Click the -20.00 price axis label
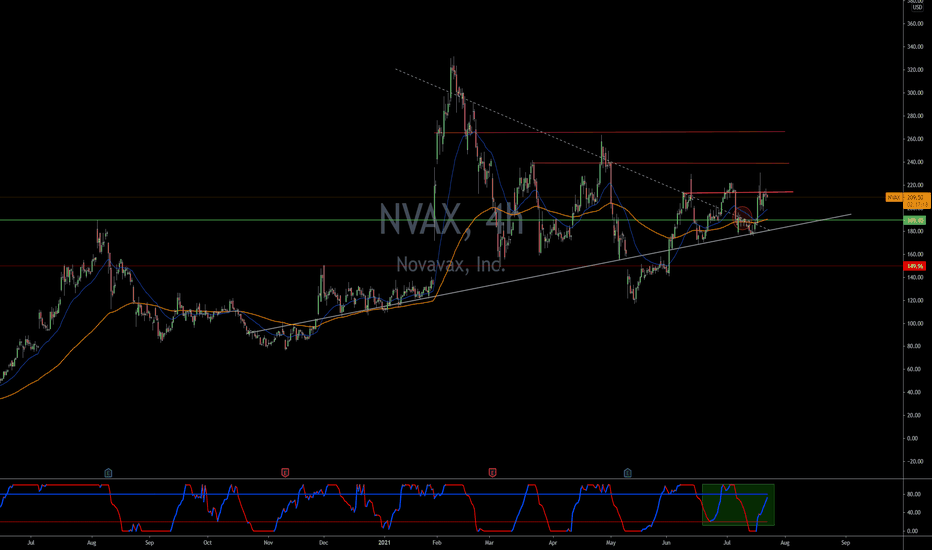The height and width of the screenshot is (550, 932). 915,461
